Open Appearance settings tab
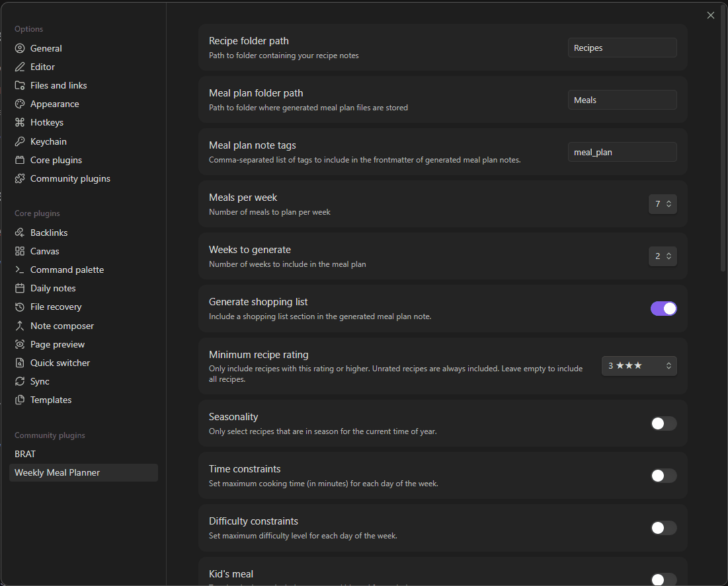 pyautogui.click(x=83, y=104)
